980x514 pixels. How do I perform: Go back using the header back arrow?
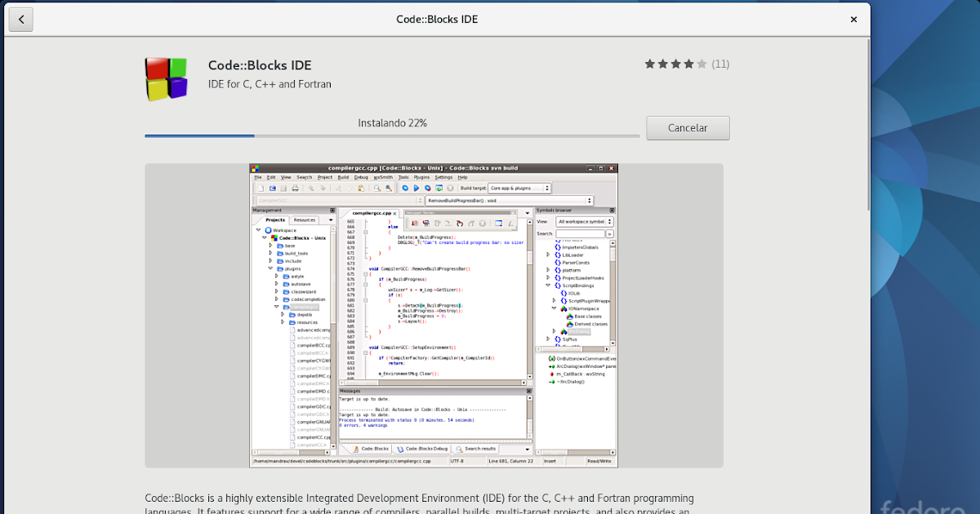click(20, 20)
